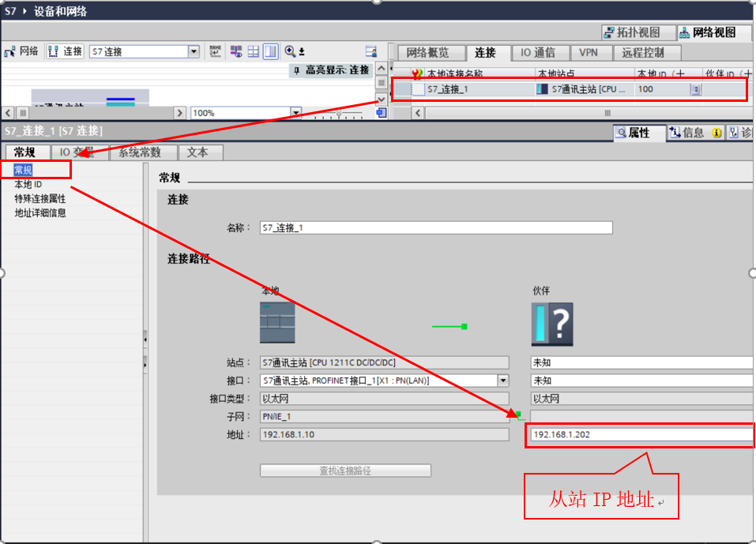Viewport: 756px width, 544px height.
Task: Click the local PLC device image
Action: (277, 322)
